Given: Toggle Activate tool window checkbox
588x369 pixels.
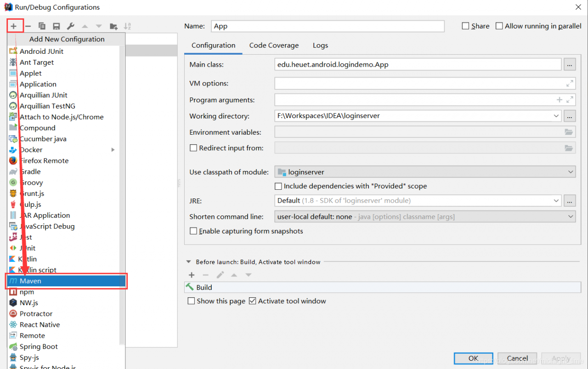Looking at the screenshot, I should (252, 301).
